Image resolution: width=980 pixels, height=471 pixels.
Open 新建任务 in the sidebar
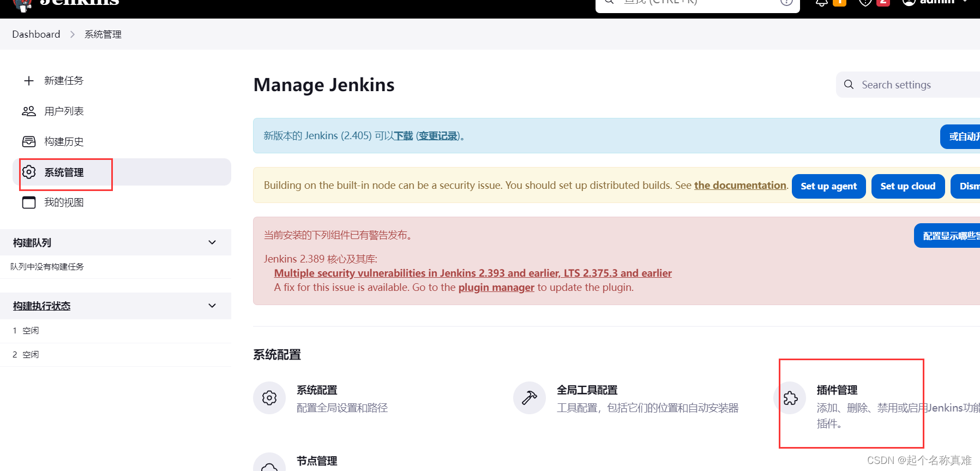[x=64, y=81]
